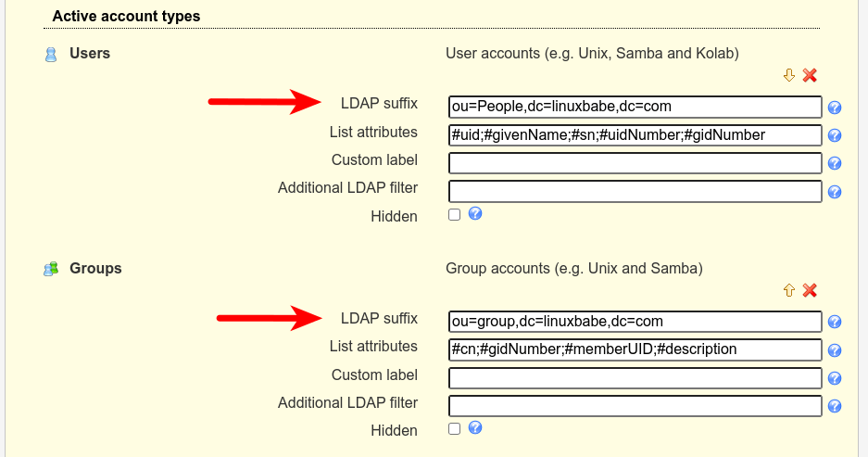Click help icon beside Groups Custom label
Viewport: 868px width, 457px height.
coord(834,379)
